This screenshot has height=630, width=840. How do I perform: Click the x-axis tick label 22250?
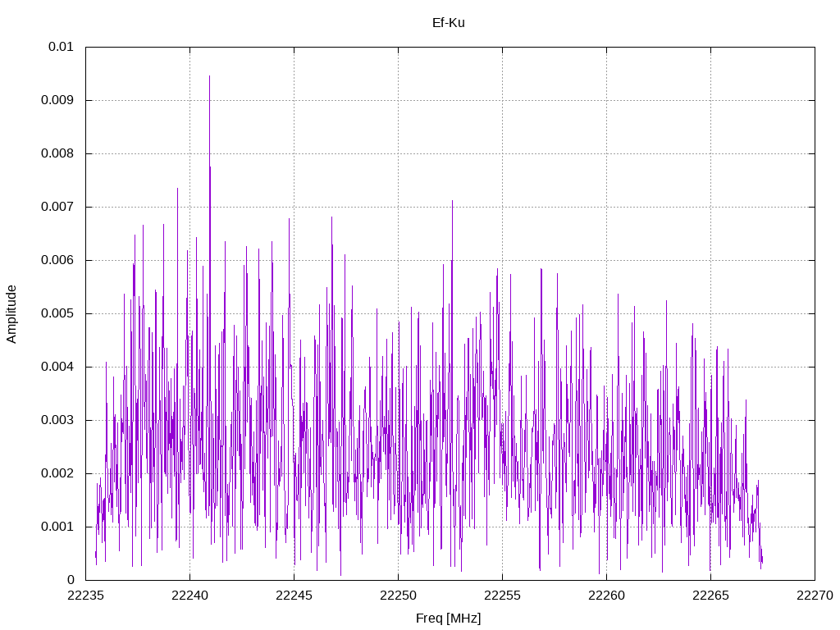(398, 596)
